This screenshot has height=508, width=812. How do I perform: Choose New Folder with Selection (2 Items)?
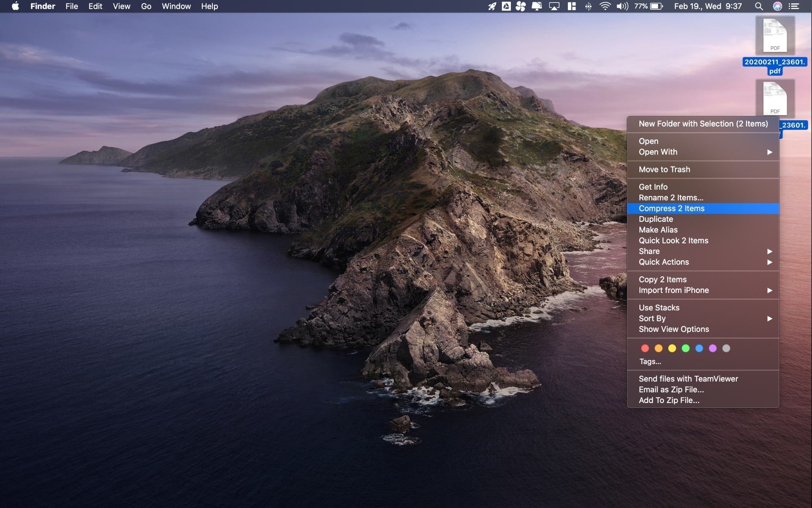pos(703,124)
